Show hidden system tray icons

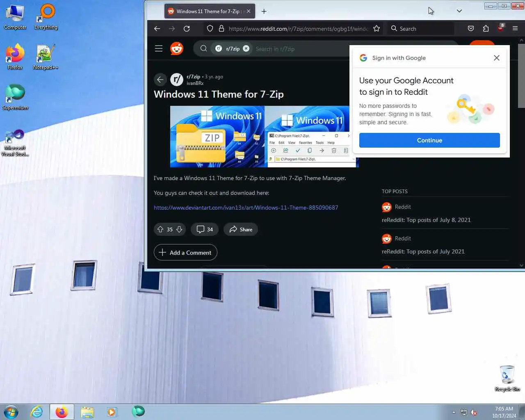click(454, 412)
